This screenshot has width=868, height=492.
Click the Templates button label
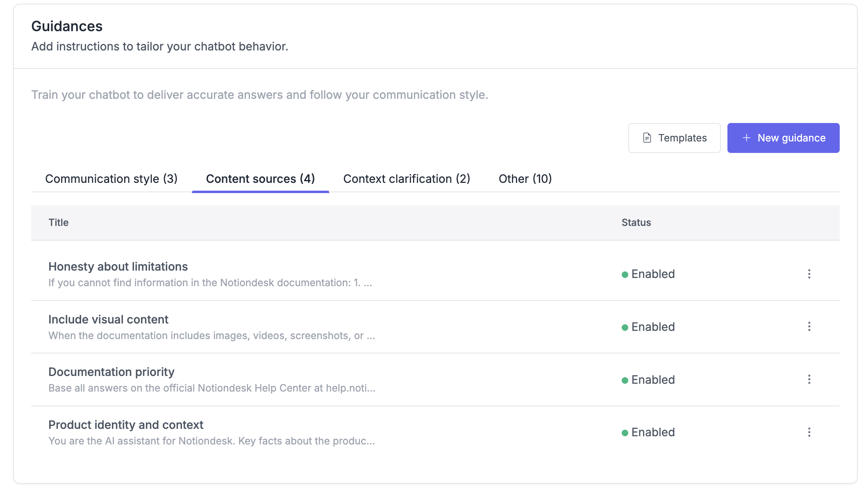pos(682,138)
